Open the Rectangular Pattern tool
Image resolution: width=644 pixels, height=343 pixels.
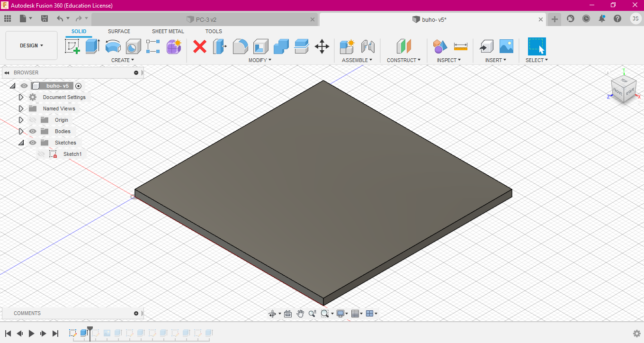(153, 46)
